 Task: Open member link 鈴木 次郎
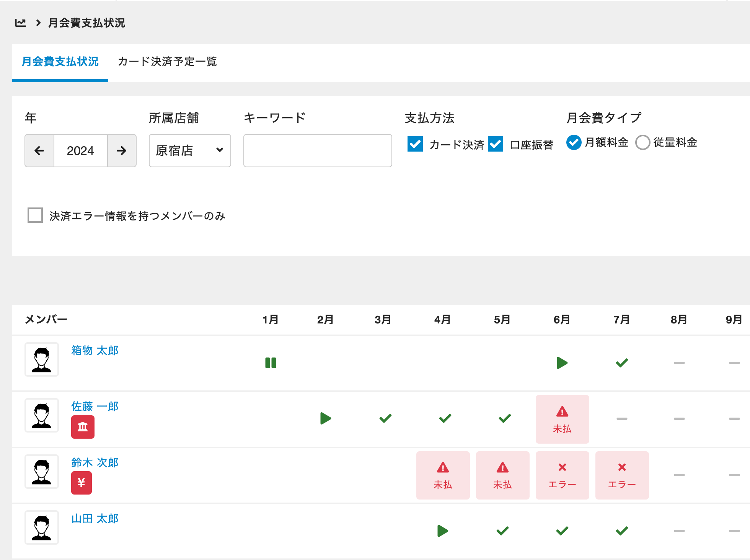[95, 462]
